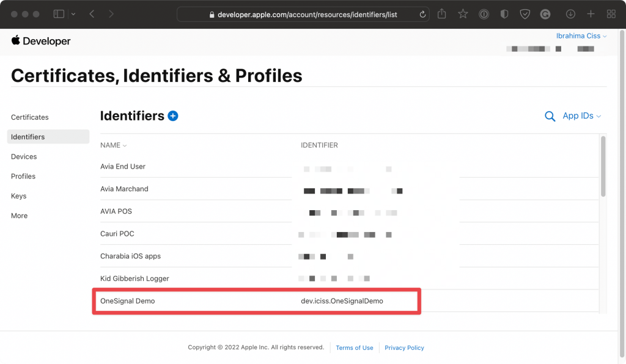626x364 pixels.
Task: Reload the page in address bar
Action: click(x=422, y=15)
